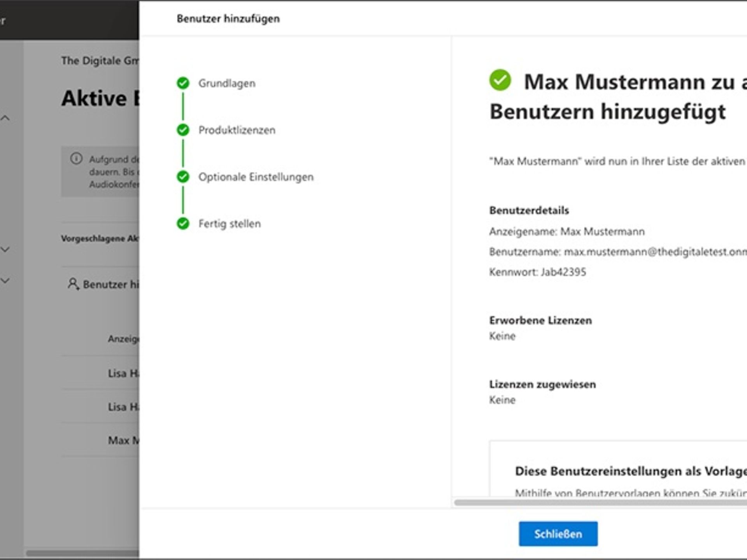
Task: Click the Produktlizenzen completed-step check icon
Action: coord(183,130)
